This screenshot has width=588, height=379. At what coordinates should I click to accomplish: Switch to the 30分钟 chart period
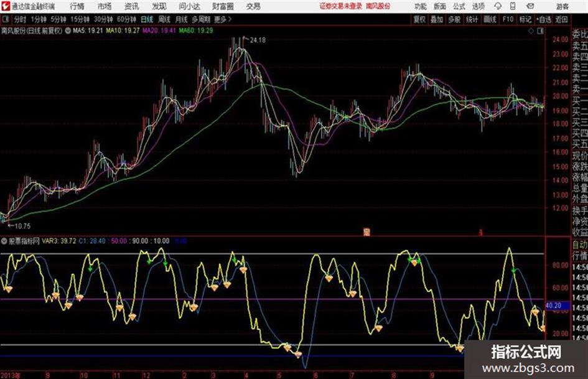(x=103, y=19)
